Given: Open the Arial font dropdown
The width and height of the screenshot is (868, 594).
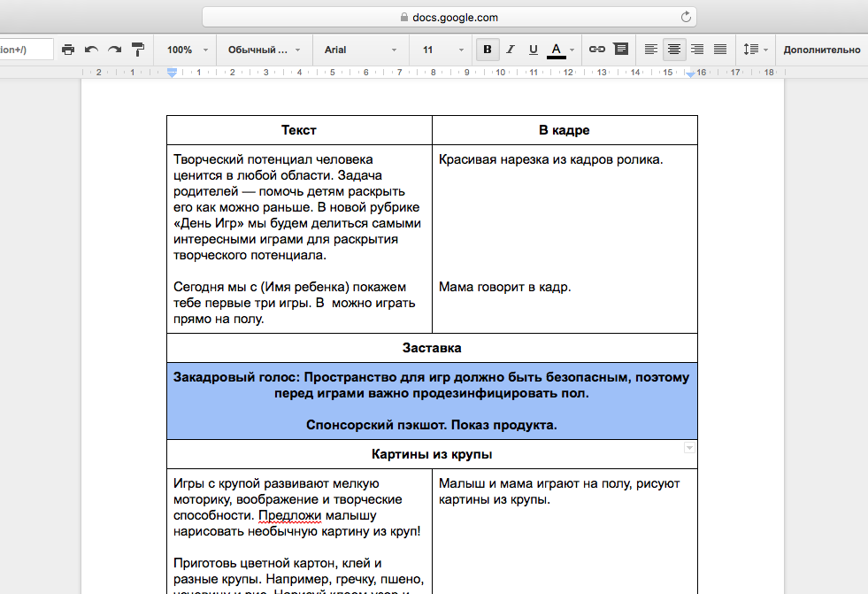Looking at the screenshot, I should click(358, 50).
